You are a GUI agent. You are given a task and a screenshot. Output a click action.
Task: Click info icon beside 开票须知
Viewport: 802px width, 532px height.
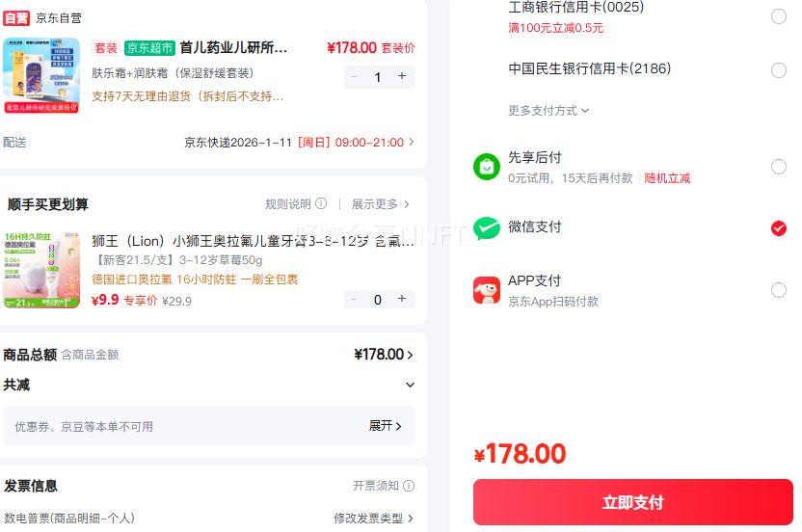(x=409, y=486)
